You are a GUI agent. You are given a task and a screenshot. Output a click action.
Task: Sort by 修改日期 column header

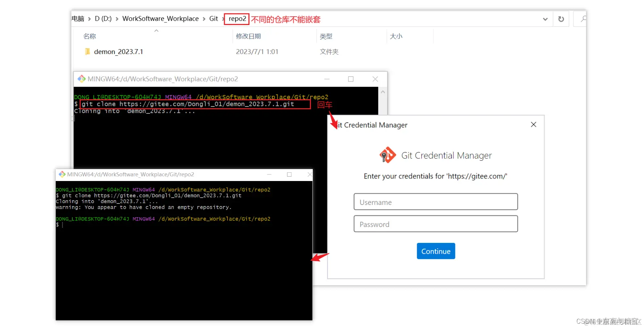point(248,36)
